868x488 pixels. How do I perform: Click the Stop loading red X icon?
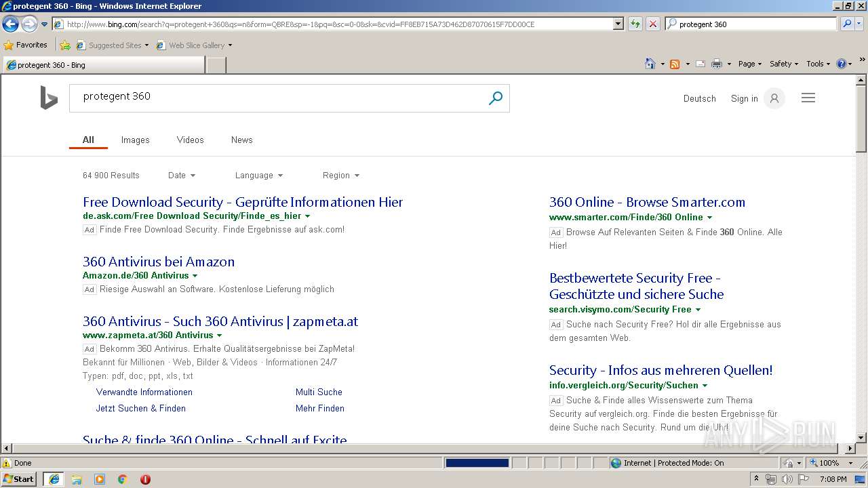click(652, 24)
